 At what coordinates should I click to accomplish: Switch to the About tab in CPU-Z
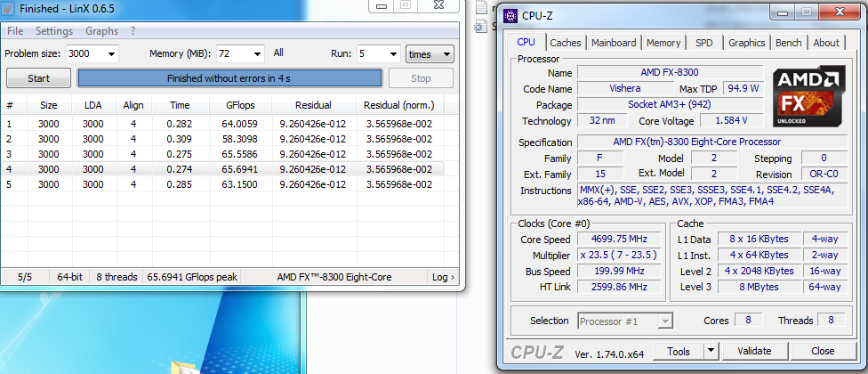point(826,43)
